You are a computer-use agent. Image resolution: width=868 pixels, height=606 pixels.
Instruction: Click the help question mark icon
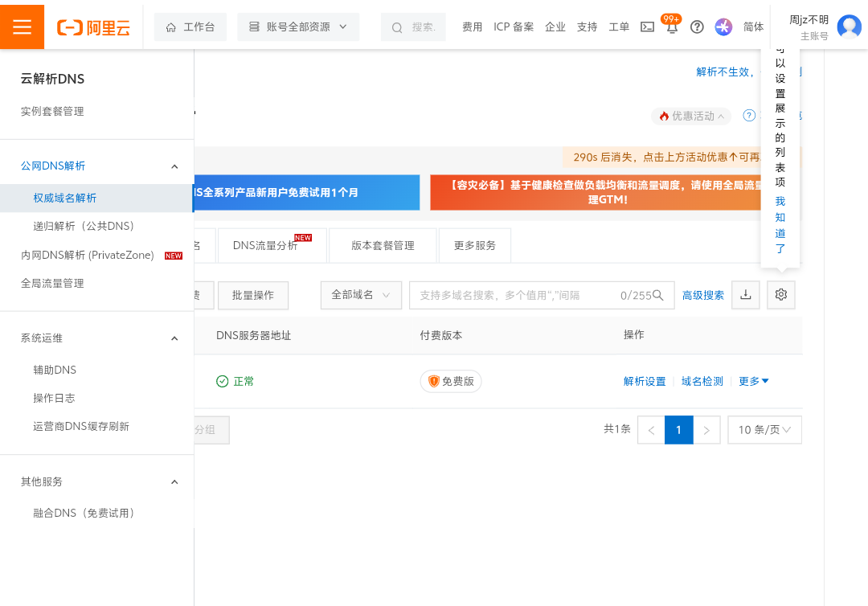697,27
